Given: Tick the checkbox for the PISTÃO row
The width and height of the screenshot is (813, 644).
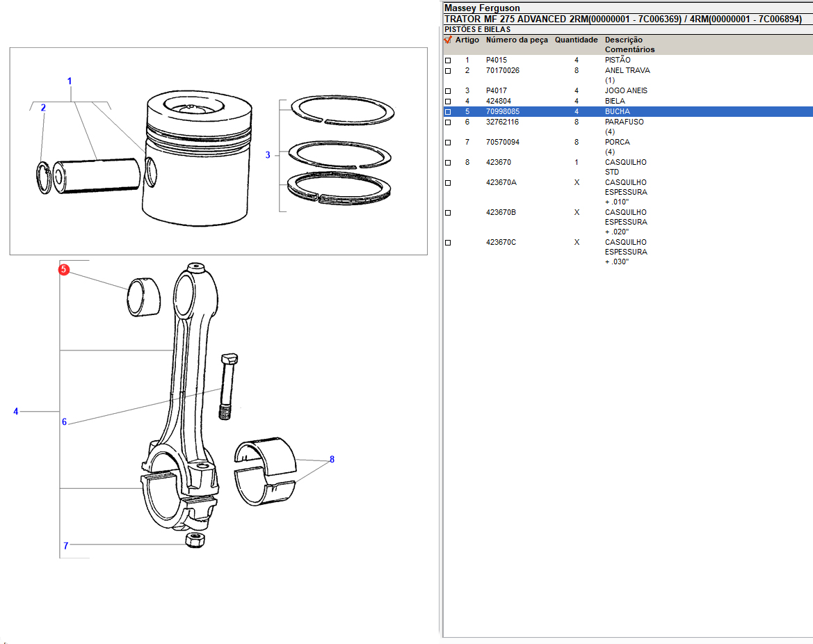Looking at the screenshot, I should [x=448, y=61].
